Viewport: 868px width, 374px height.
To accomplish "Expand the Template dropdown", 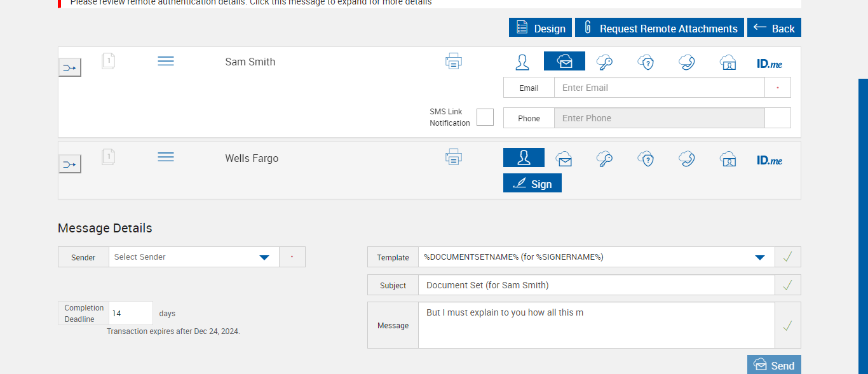I will 759,257.
